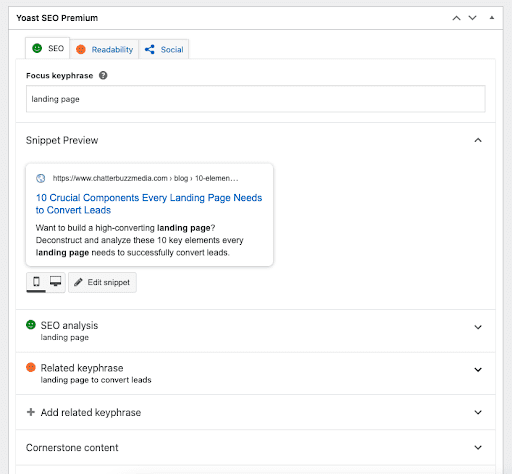Click the Add related keyphrase heading
Image resolution: width=512 pixels, height=474 pixels.
point(91,412)
